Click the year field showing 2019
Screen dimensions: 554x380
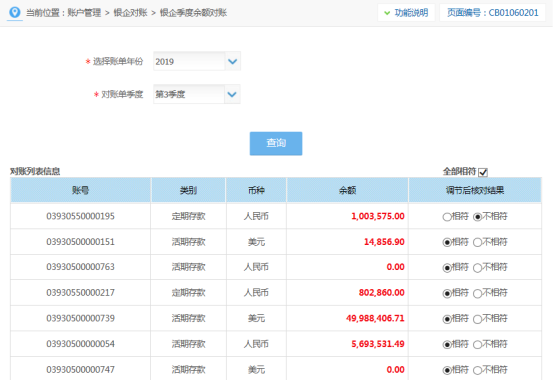[x=189, y=61]
